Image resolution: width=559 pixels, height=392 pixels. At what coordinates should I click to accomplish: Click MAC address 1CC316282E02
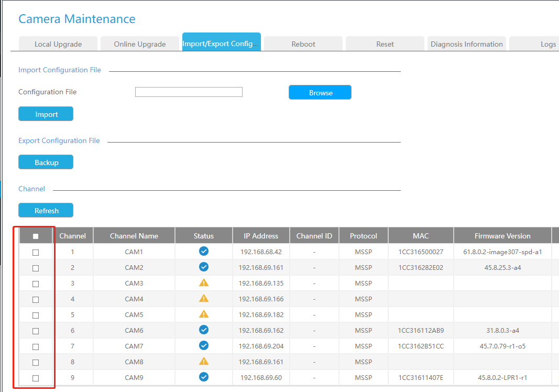click(x=421, y=267)
